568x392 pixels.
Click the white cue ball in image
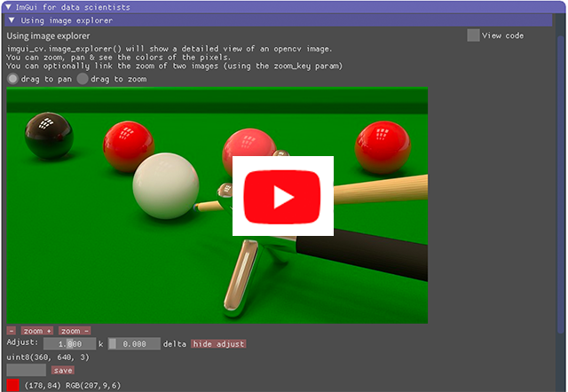(166, 185)
